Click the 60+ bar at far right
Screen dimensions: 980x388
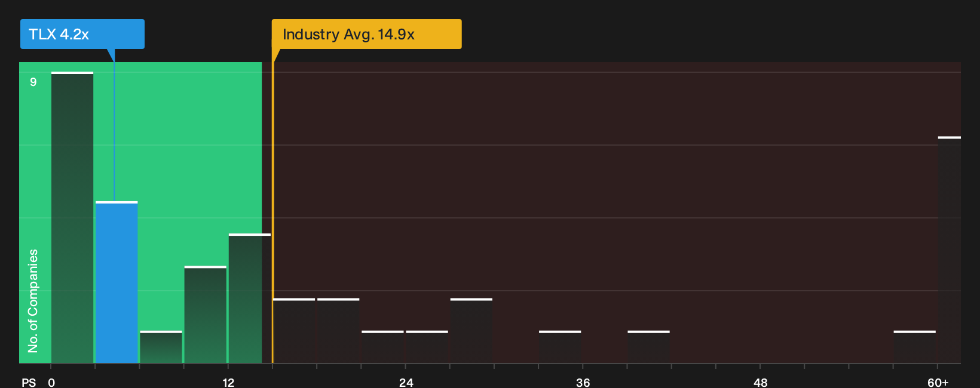pos(950,250)
